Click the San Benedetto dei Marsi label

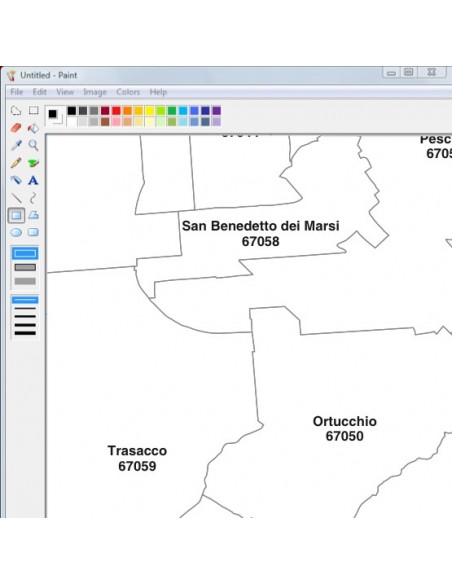261,226
